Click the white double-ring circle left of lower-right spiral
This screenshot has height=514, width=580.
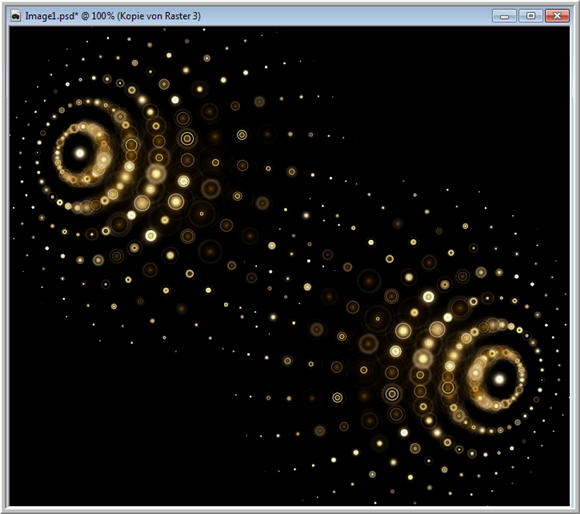(x=392, y=394)
